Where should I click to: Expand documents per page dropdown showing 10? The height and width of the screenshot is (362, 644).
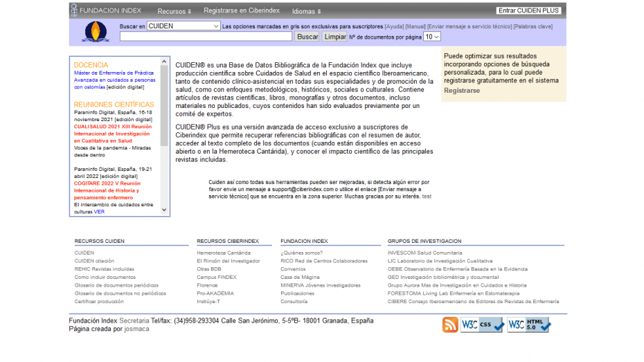click(431, 37)
